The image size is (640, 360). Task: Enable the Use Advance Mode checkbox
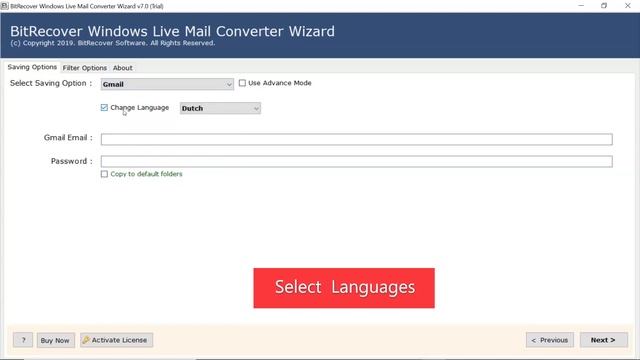click(x=242, y=83)
